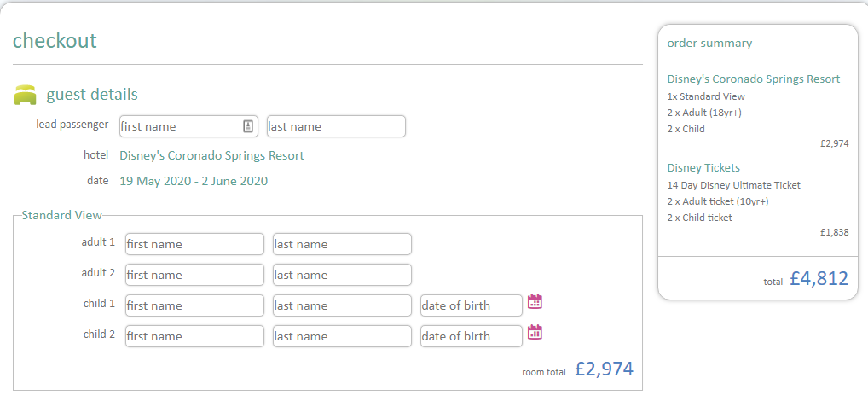Open calendar picker for child 1

pos(535,301)
